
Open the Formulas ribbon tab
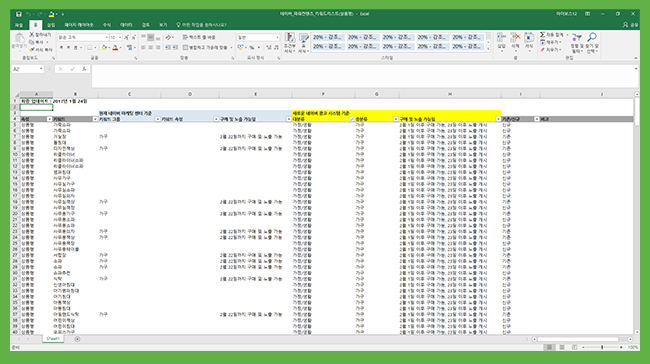107,25
